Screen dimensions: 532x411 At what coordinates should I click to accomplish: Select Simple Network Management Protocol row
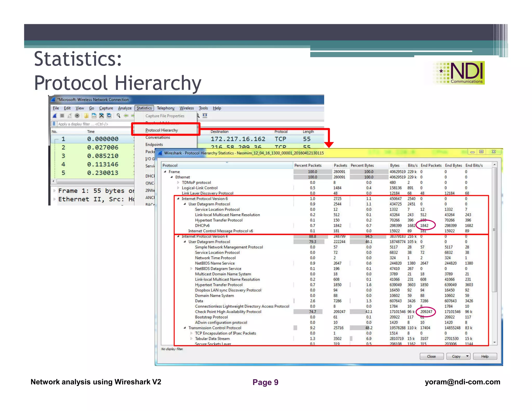[x=326, y=247]
